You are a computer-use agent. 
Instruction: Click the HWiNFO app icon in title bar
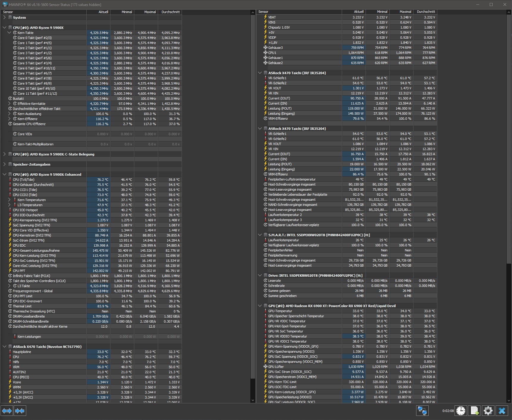[5, 4]
